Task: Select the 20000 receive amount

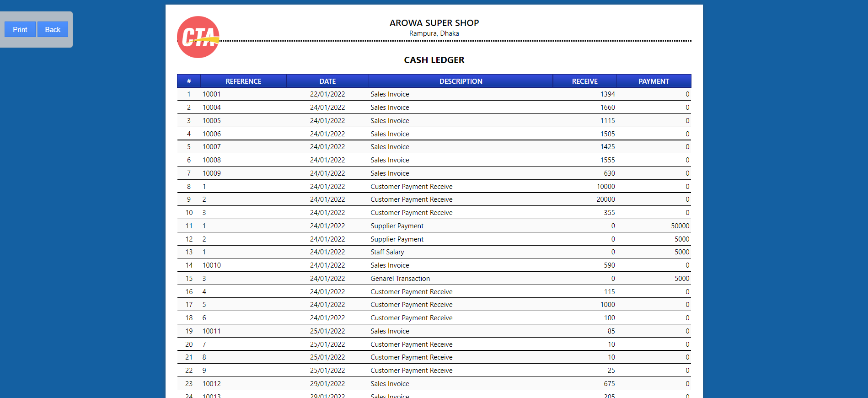Action: (605, 199)
